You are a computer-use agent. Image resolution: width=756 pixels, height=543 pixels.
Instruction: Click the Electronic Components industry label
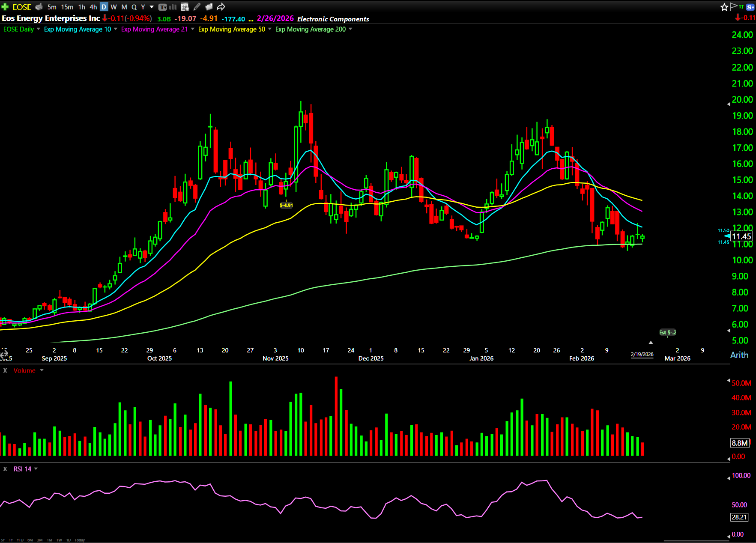click(x=333, y=19)
